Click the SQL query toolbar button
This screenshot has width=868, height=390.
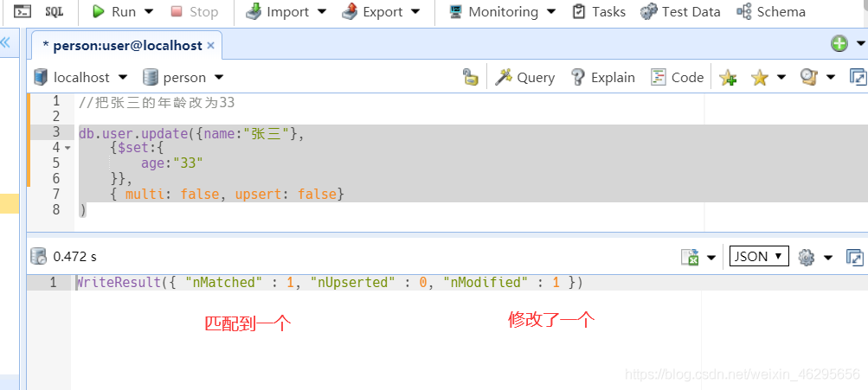pos(55,11)
